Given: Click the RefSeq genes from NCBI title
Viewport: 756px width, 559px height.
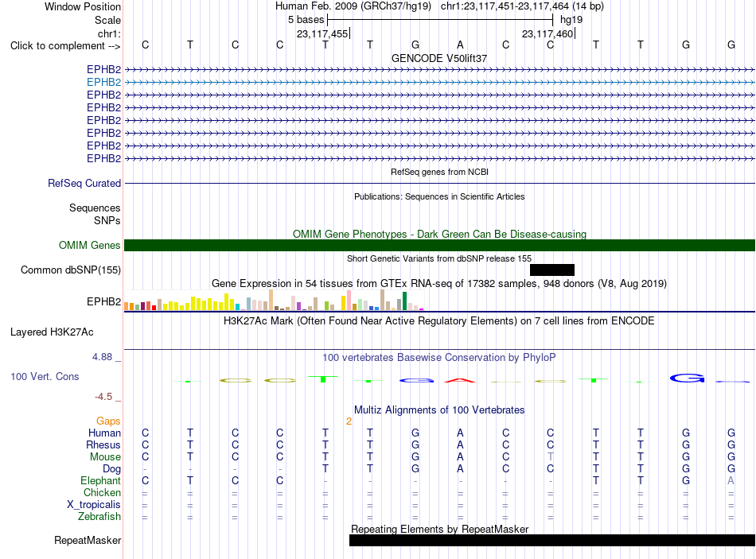Looking at the screenshot, I should pos(439,172).
